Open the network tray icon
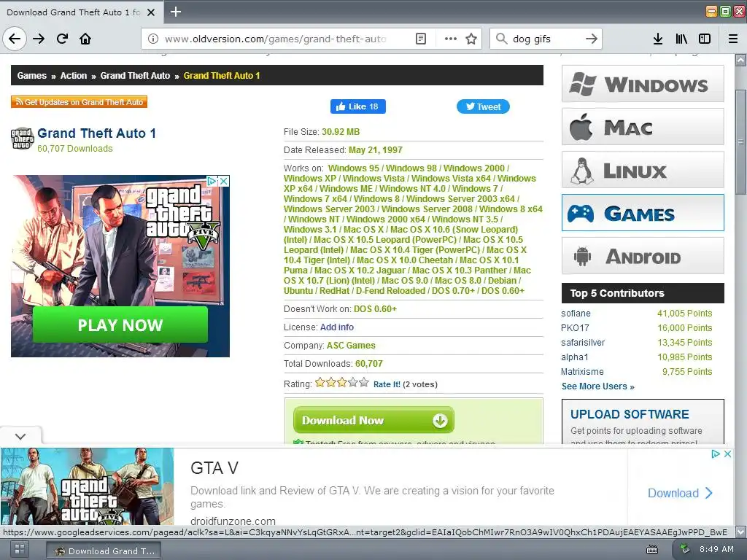 (x=684, y=548)
